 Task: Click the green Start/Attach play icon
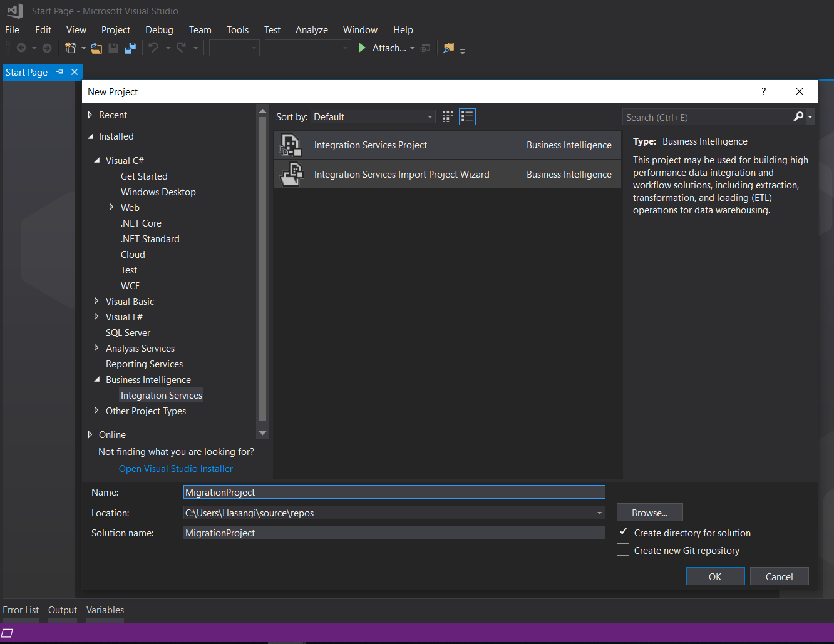tap(362, 48)
